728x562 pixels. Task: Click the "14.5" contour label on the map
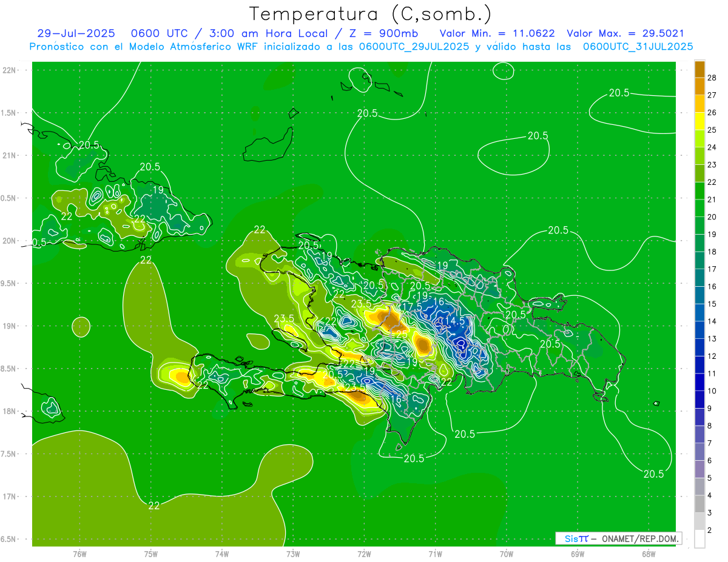pyautogui.click(x=454, y=320)
